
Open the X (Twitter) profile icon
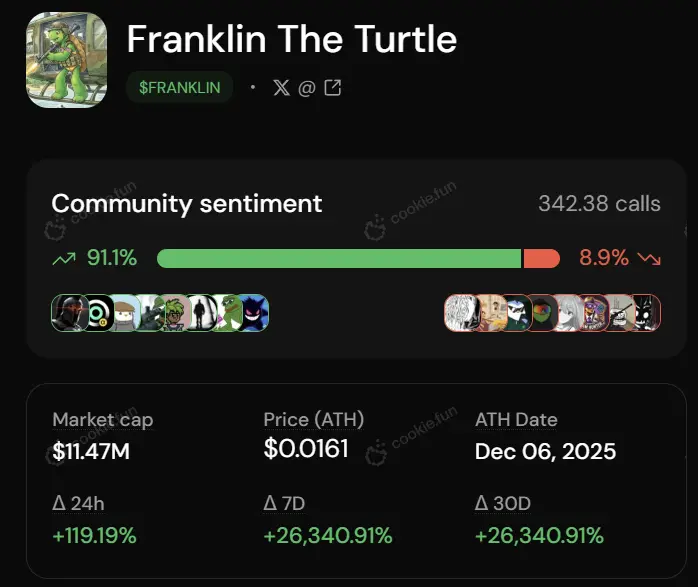(x=281, y=88)
